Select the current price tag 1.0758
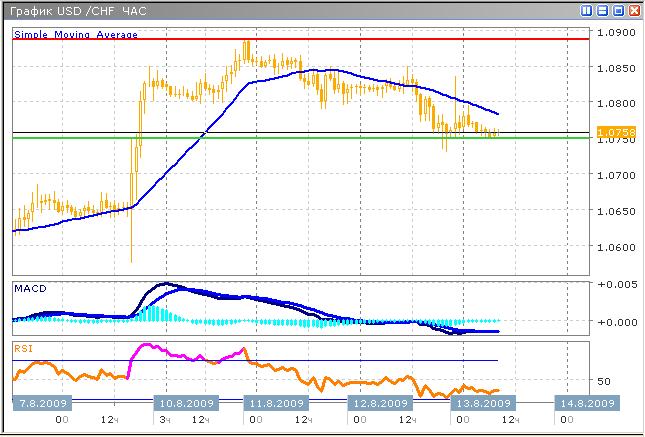645x437 pixels. (609, 132)
